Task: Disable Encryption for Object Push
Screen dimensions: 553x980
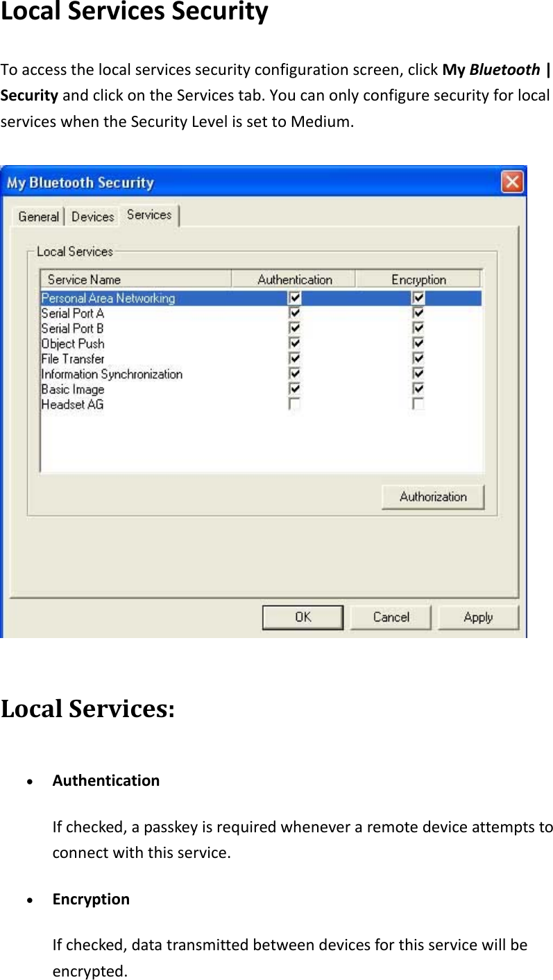Action: (x=418, y=344)
